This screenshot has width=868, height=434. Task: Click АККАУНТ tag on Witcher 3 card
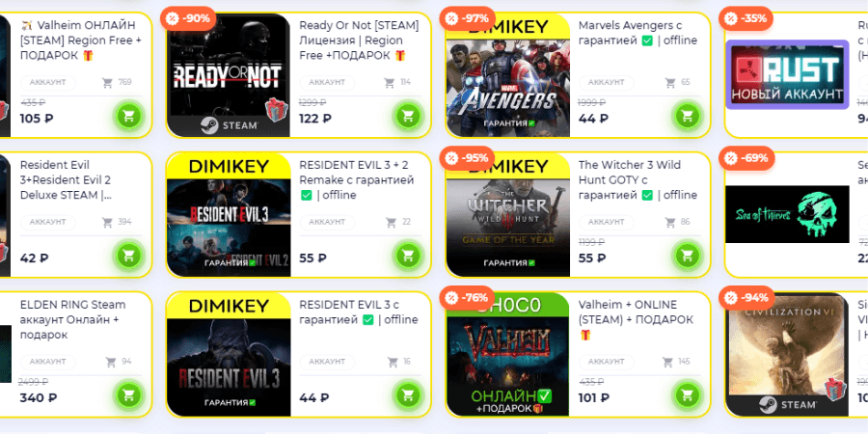(607, 222)
